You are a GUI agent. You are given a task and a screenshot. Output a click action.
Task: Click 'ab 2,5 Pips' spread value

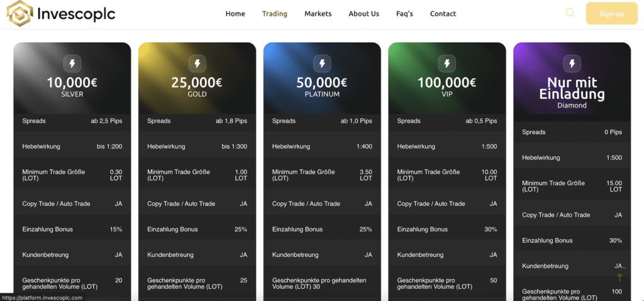(106, 121)
